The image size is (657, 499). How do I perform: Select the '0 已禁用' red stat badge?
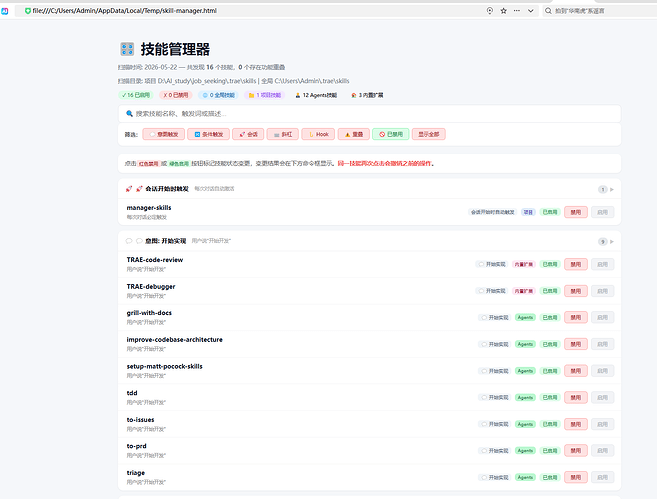pyautogui.click(x=176, y=95)
